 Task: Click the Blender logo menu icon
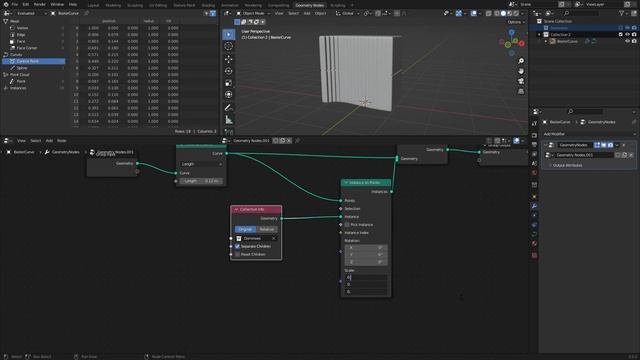click(6, 4)
